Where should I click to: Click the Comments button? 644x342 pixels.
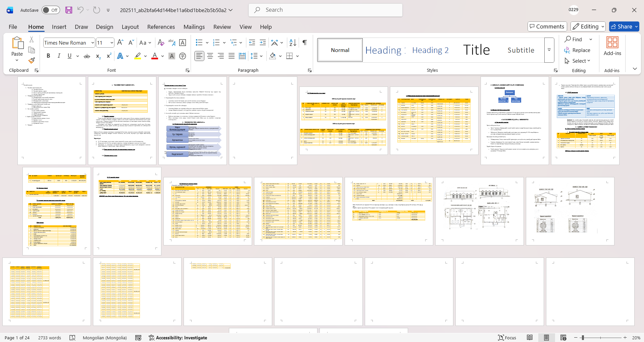[547, 26]
